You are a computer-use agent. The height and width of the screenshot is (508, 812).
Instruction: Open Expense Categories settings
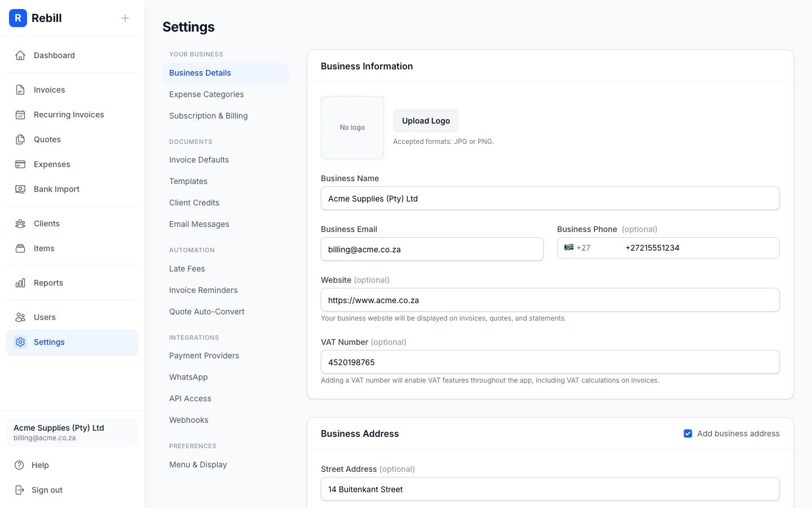(226, 94)
